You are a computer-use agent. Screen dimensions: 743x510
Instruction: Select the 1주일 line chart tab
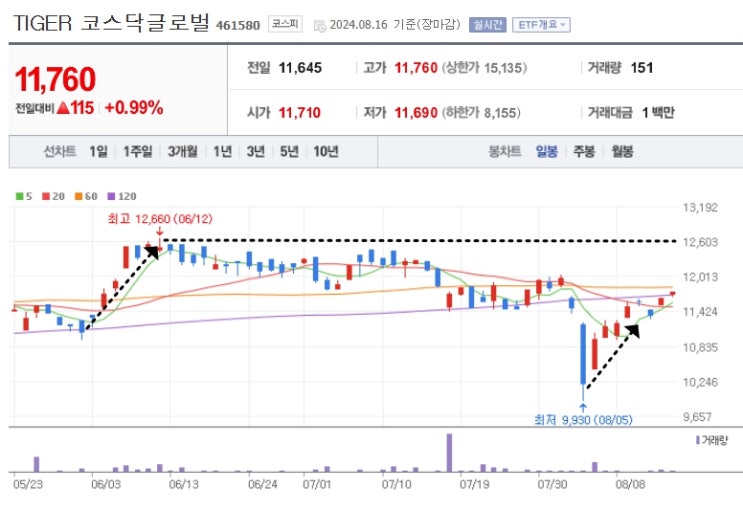(x=138, y=152)
